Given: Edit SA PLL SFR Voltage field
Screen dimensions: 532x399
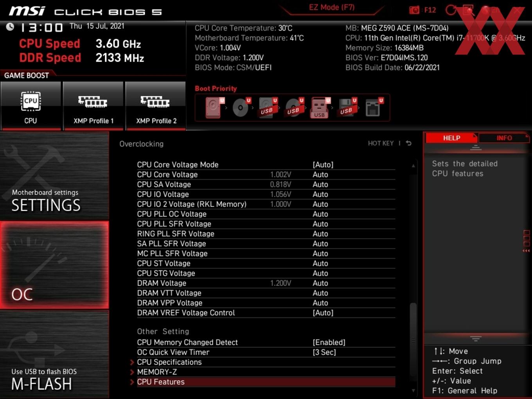Looking at the screenshot, I should coord(320,243).
